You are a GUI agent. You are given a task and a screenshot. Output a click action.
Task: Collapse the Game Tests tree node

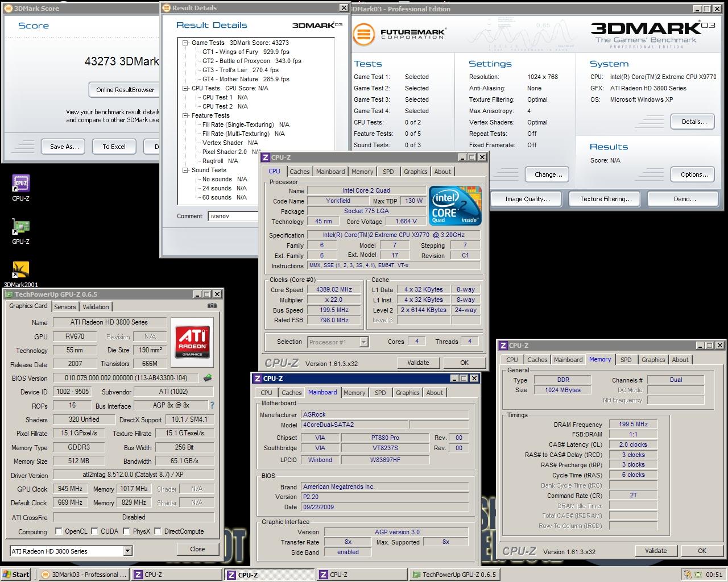pyautogui.click(x=185, y=43)
